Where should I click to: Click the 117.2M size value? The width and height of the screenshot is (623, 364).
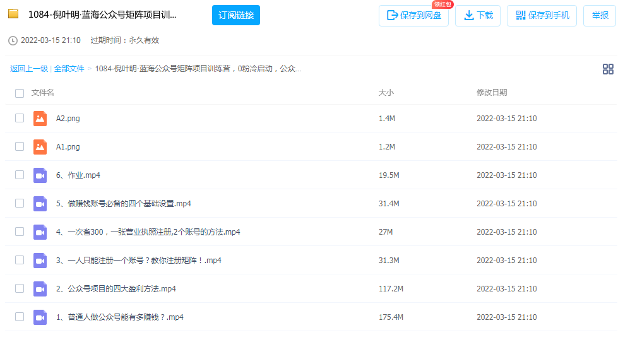391,288
